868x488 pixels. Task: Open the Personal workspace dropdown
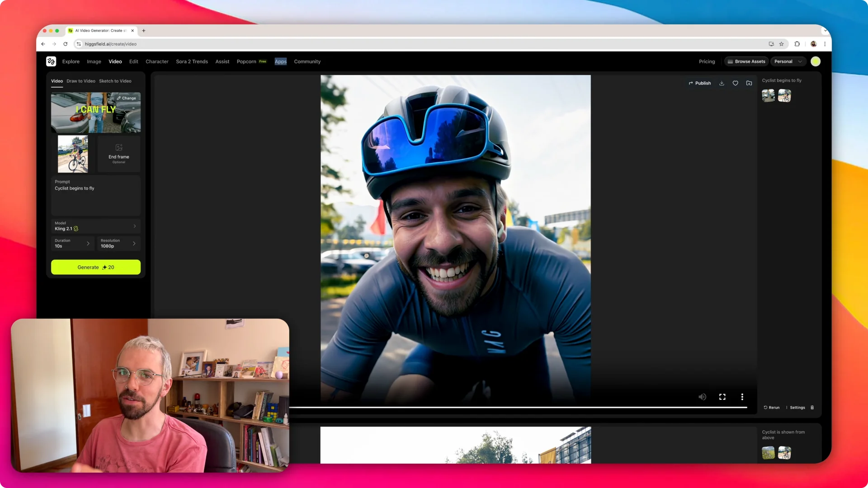click(788, 61)
